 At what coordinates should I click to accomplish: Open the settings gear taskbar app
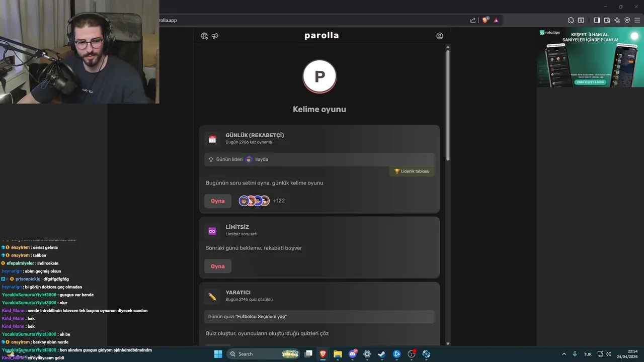tap(367, 354)
